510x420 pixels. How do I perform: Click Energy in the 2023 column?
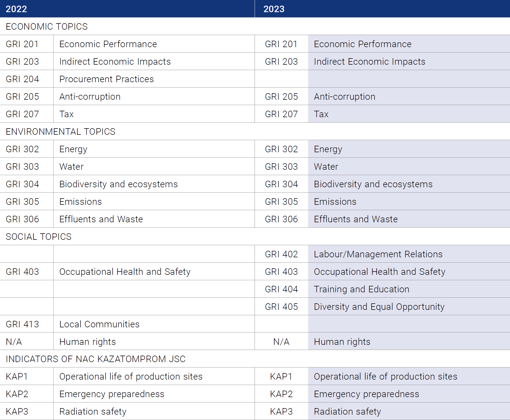point(328,150)
